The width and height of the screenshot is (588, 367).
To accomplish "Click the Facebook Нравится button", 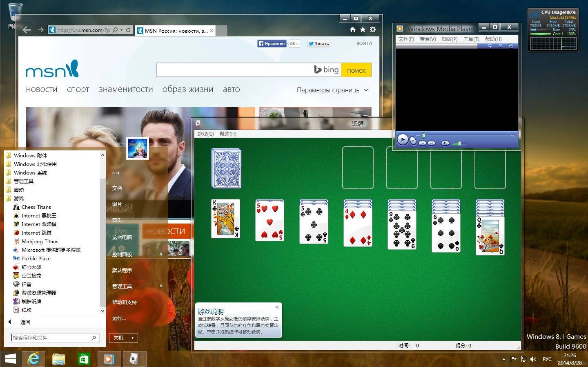I will (x=272, y=43).
